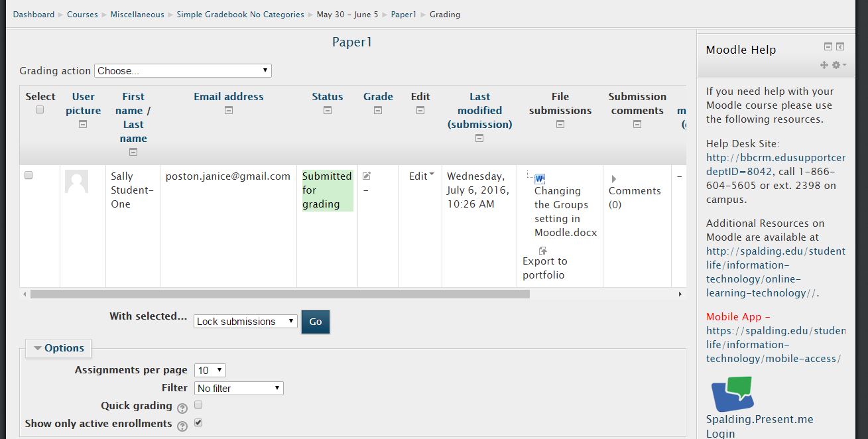Screen dimensions: 868x439
Task: Collapse the Edit column
Action: [420, 111]
